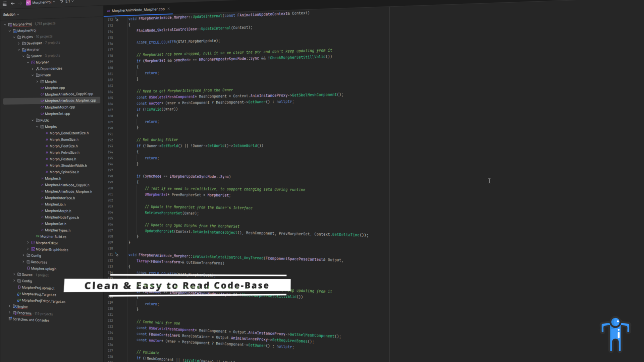Viewport: 644px width, 362px height.
Task: Select the Morpher.Build.cs file icon
Action: [x=38, y=237]
